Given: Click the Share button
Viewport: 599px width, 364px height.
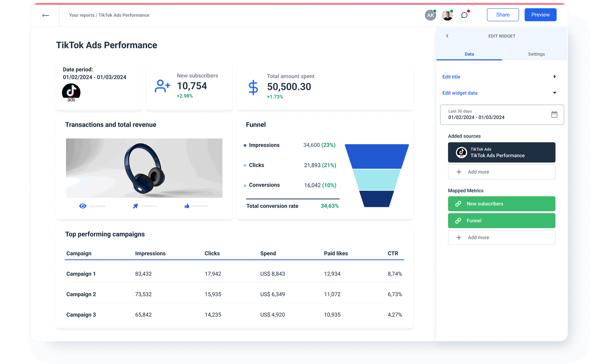Looking at the screenshot, I should point(503,15).
